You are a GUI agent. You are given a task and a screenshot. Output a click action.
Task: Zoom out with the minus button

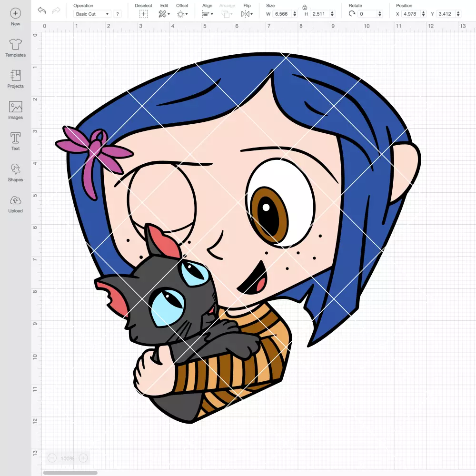point(52,458)
